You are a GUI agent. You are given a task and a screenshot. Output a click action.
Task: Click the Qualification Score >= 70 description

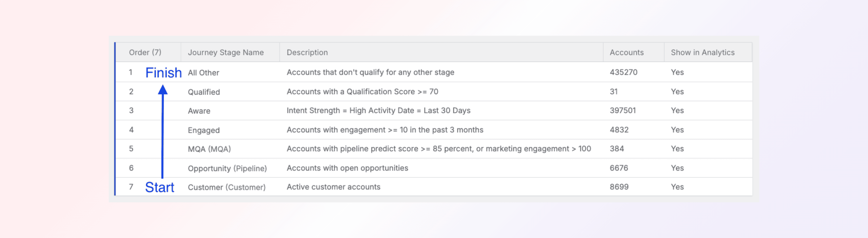tap(362, 92)
